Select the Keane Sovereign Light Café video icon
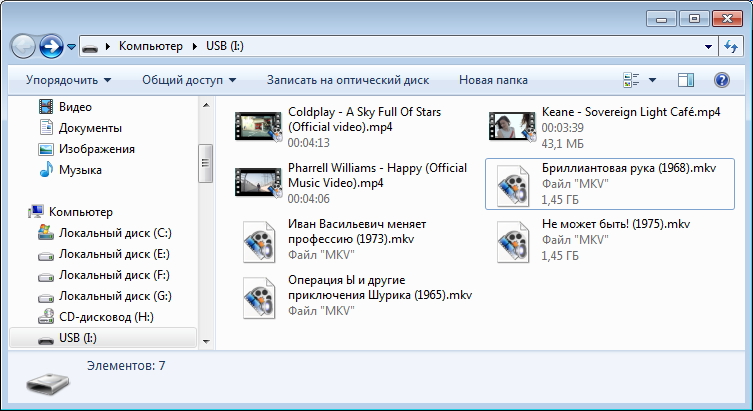Viewport: 753px width, 411px height. click(x=512, y=125)
